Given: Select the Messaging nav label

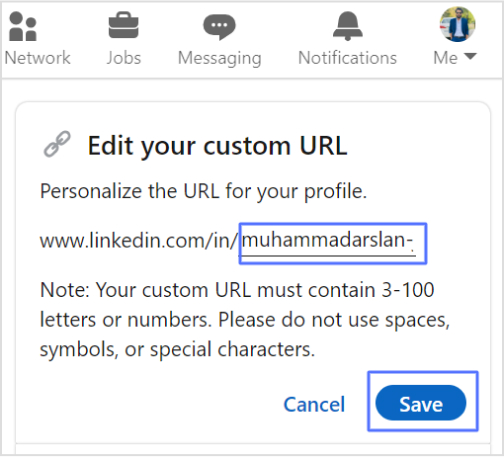Looking at the screenshot, I should pos(220,59).
